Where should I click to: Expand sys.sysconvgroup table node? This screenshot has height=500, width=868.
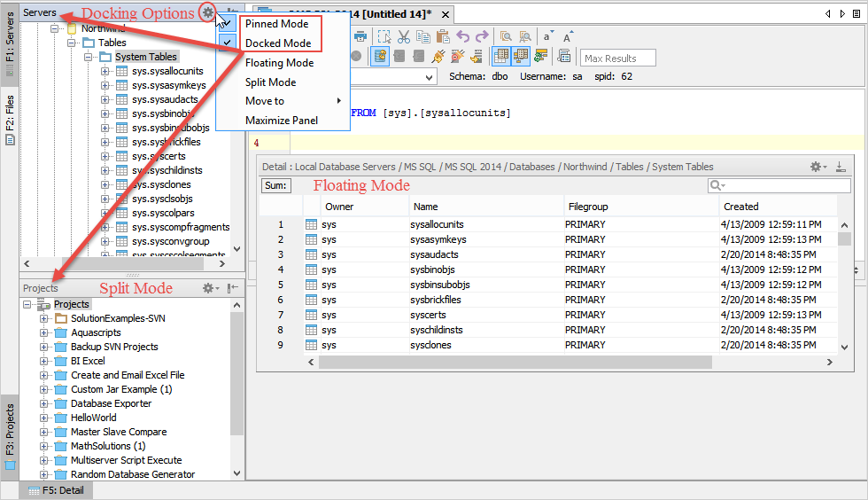(x=105, y=241)
